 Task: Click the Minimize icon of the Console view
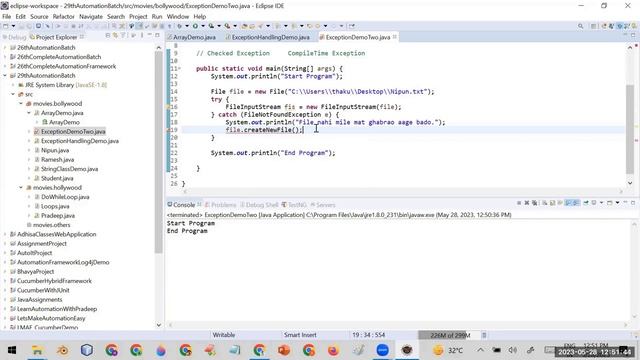pyautogui.click(x=626, y=202)
